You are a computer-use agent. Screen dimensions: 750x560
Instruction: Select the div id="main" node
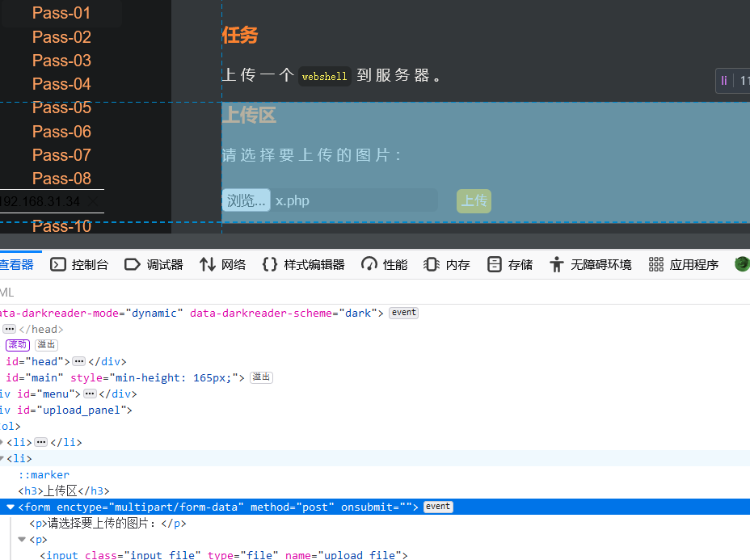pyautogui.click(x=124, y=378)
